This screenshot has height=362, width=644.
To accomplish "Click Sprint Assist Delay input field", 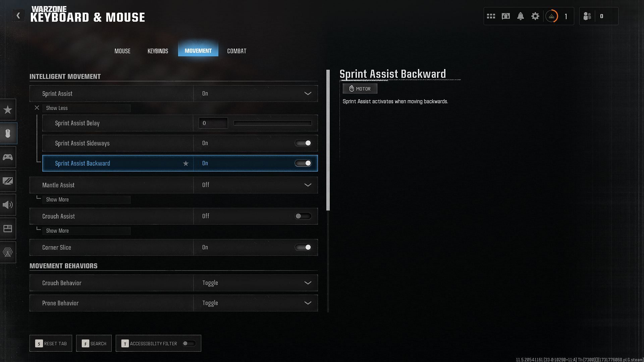I will tap(212, 123).
